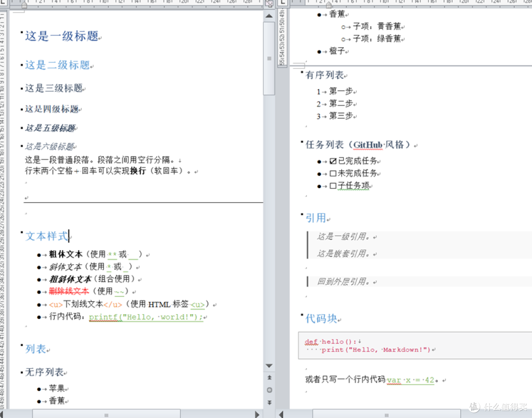The image size is (532, 418).
Task: Click the heading 列表 in left pane
Action: point(35,349)
